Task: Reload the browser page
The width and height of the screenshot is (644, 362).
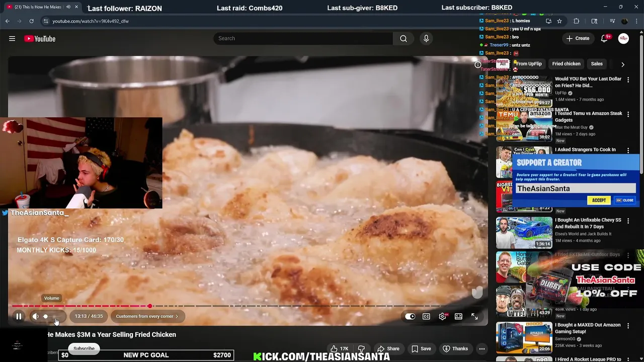Action: click(31, 21)
